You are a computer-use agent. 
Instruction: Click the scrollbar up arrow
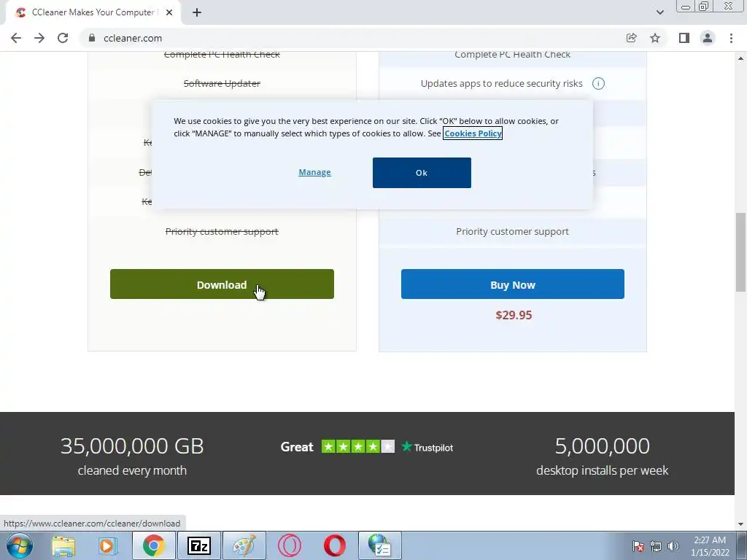[740, 58]
